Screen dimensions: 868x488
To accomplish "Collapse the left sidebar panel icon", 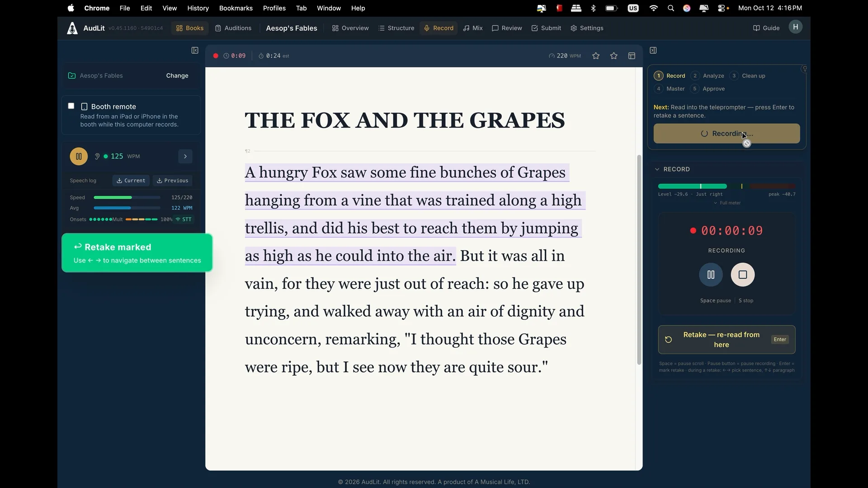I will pyautogui.click(x=195, y=51).
